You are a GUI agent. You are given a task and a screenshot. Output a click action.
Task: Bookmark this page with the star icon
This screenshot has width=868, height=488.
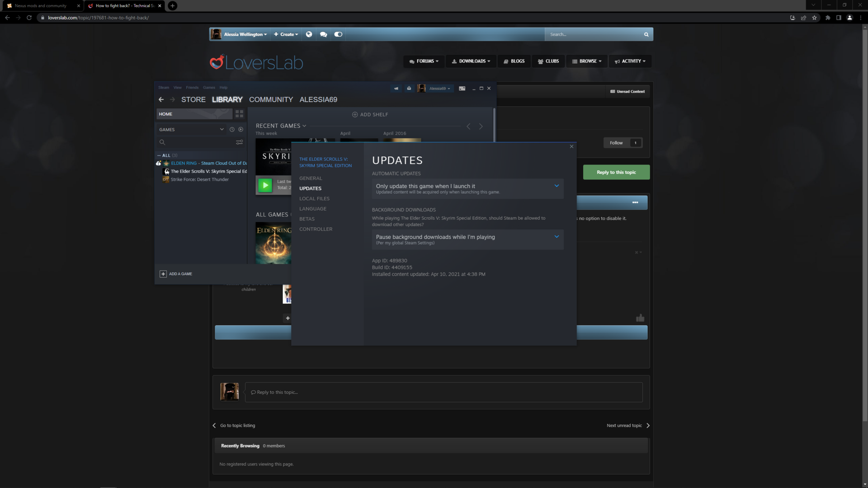pyautogui.click(x=815, y=18)
